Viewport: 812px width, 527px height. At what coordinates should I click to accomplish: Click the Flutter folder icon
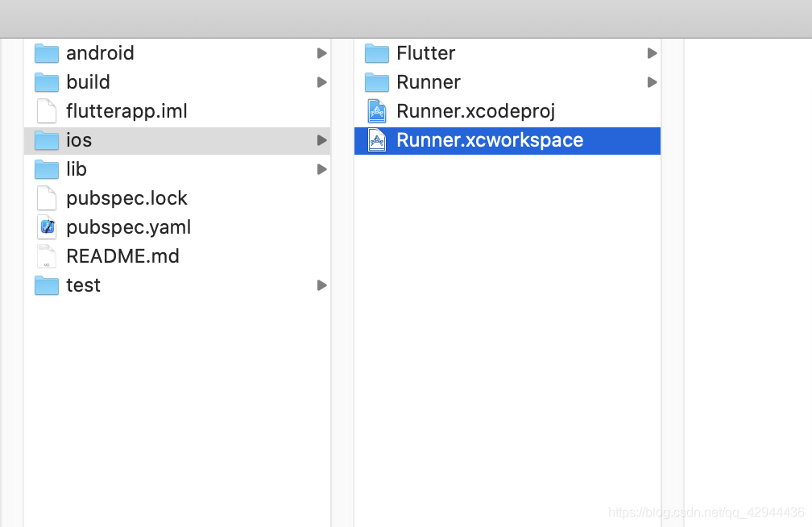pyautogui.click(x=377, y=53)
